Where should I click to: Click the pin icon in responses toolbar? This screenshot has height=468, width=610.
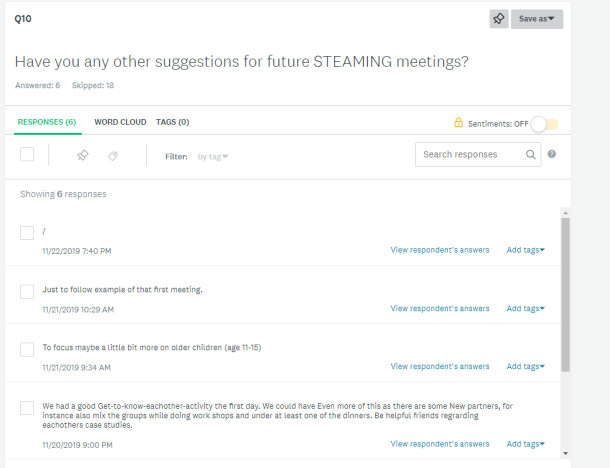click(83, 156)
